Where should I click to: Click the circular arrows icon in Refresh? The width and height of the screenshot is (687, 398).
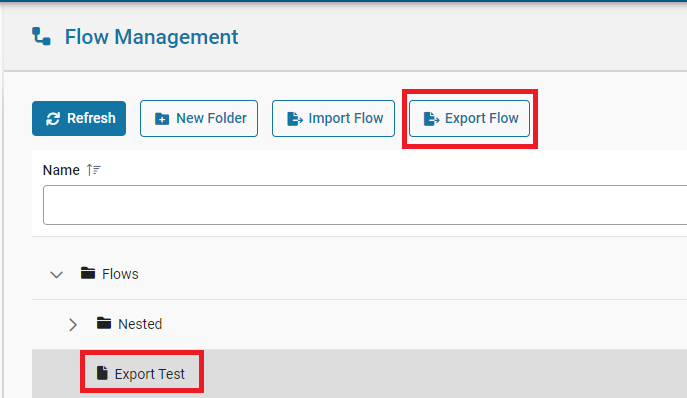coord(53,118)
